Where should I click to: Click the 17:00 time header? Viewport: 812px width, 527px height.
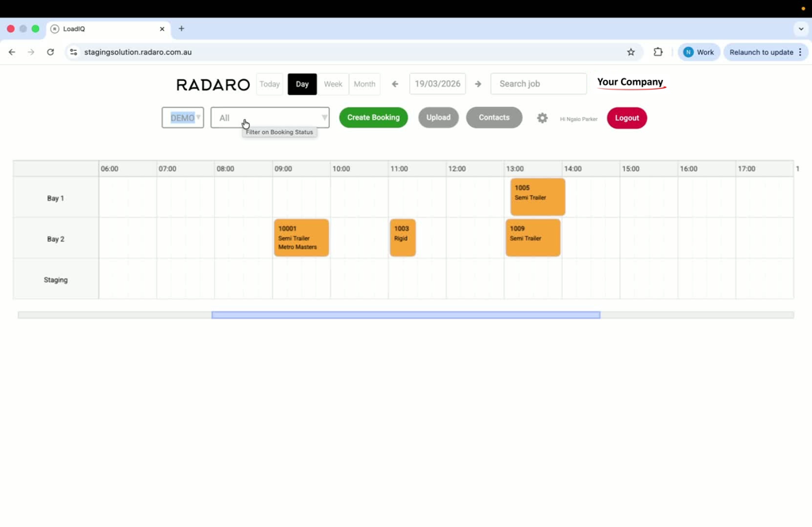click(746, 169)
